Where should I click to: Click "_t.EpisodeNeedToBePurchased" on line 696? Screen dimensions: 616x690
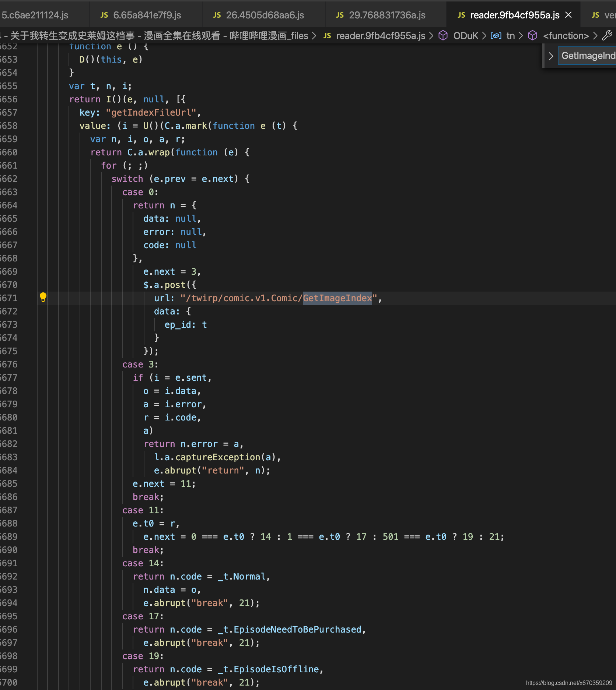290,629
